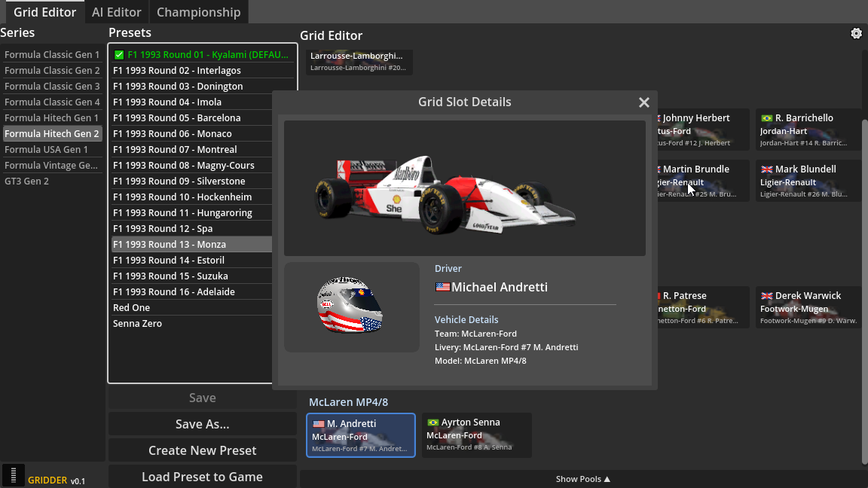Select the R. Patrese Benetton-Ford card
The image size is (868, 488).
pos(703,307)
